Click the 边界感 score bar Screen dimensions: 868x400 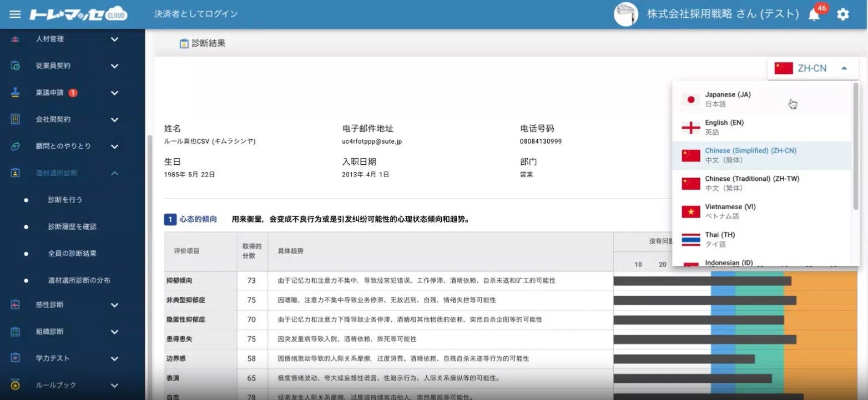[684, 358]
